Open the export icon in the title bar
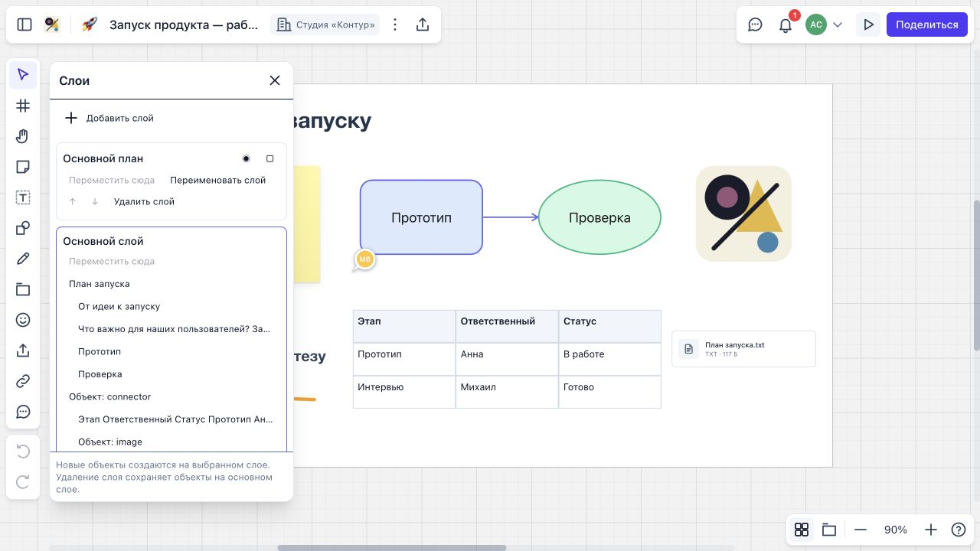 (423, 24)
